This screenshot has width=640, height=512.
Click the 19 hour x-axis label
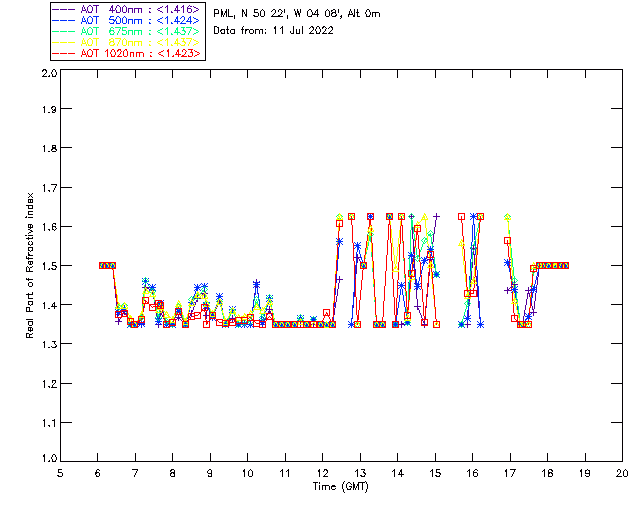pyautogui.click(x=585, y=473)
